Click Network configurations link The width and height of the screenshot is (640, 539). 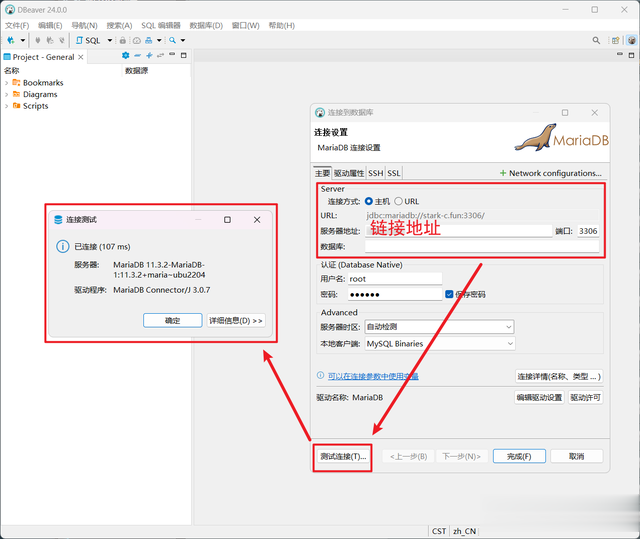click(x=551, y=173)
